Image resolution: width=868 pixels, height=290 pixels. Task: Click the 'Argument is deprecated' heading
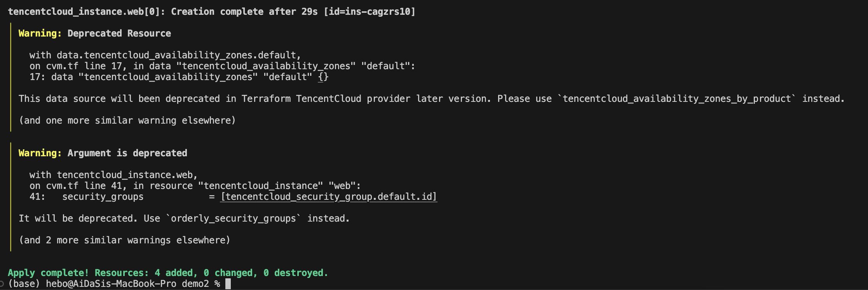127,153
